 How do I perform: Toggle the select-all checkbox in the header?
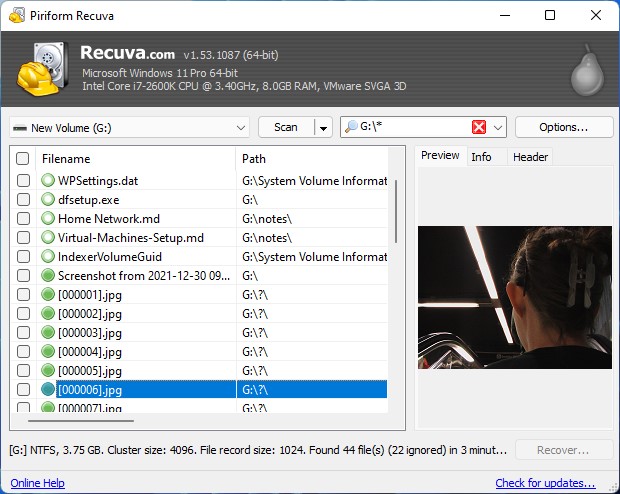(23, 158)
